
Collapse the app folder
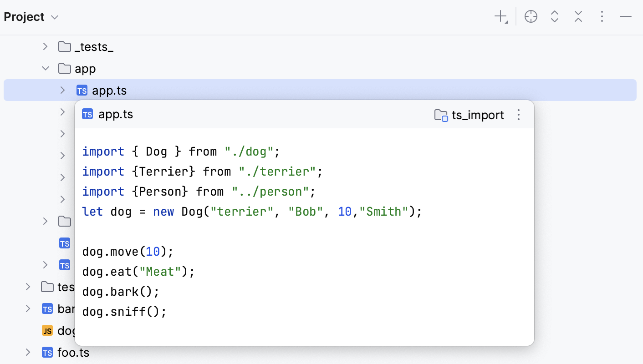click(x=45, y=68)
